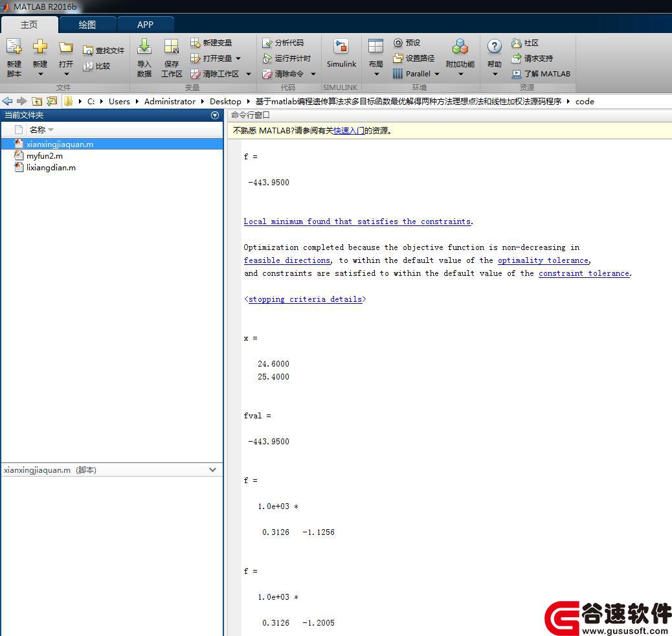
Task: Select file myfun2.m
Action: [112, 155]
